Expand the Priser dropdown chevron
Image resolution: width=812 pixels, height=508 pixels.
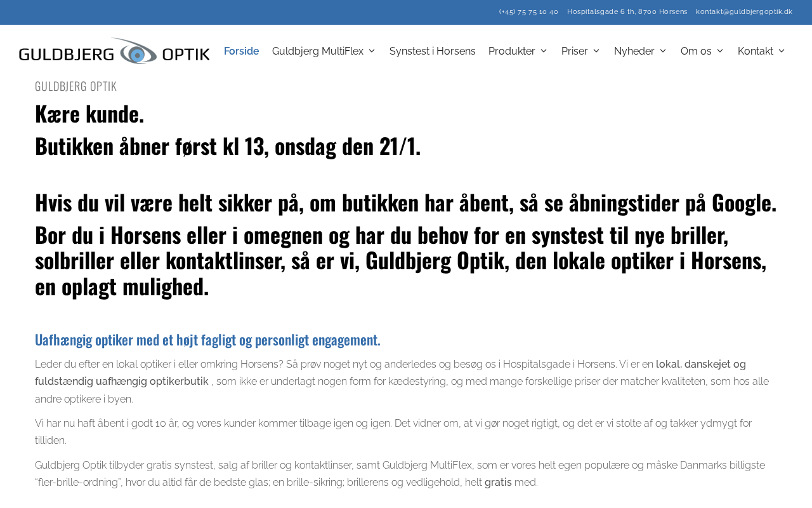tap(596, 51)
